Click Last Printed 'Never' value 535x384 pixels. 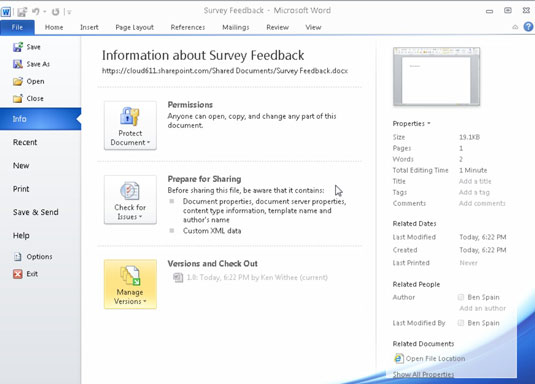point(468,263)
